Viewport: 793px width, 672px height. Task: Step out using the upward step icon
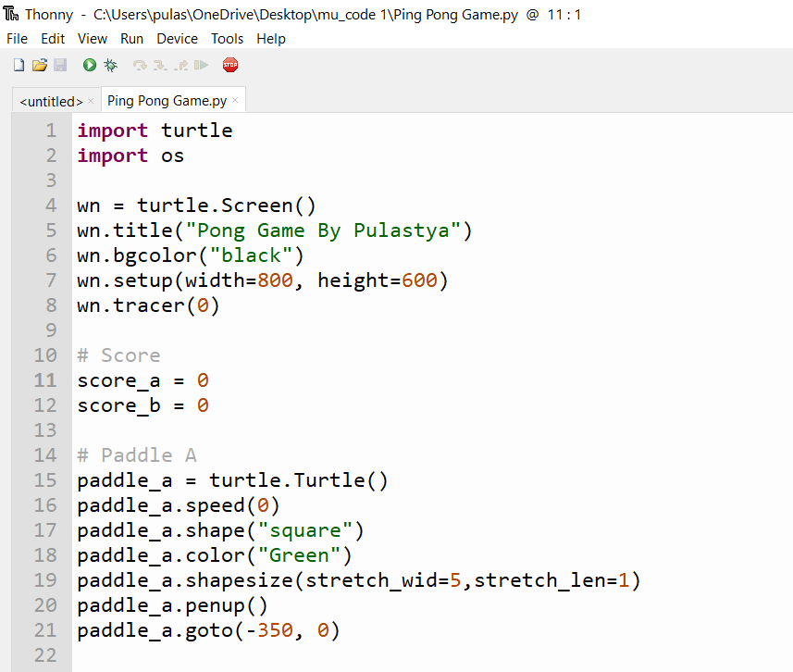(181, 65)
